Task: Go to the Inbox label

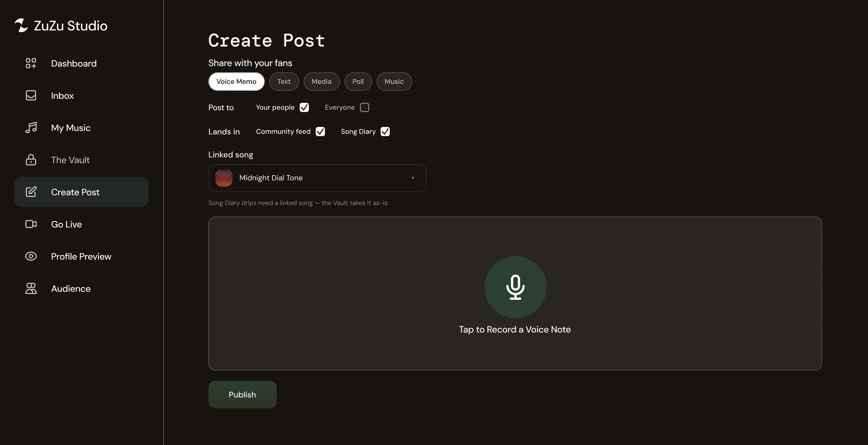Action: 62,96
